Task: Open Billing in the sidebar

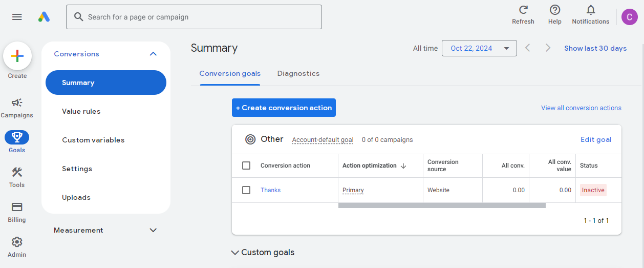Action: pos(17,207)
